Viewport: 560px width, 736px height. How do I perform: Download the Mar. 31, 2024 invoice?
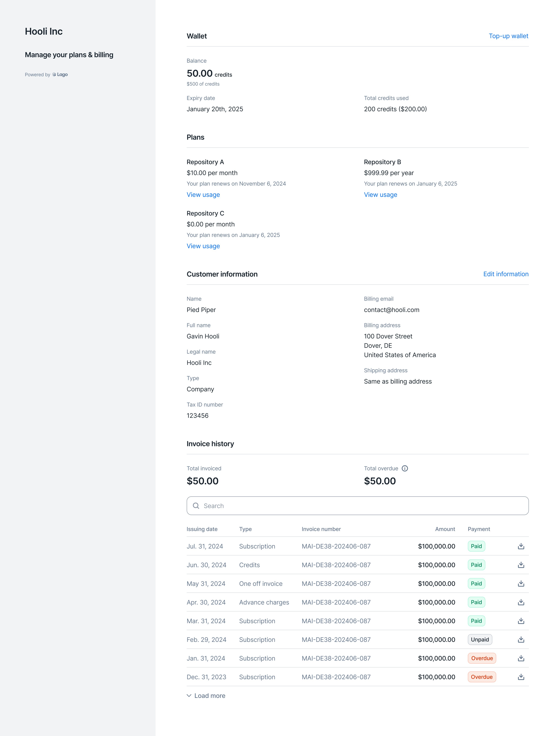521,621
